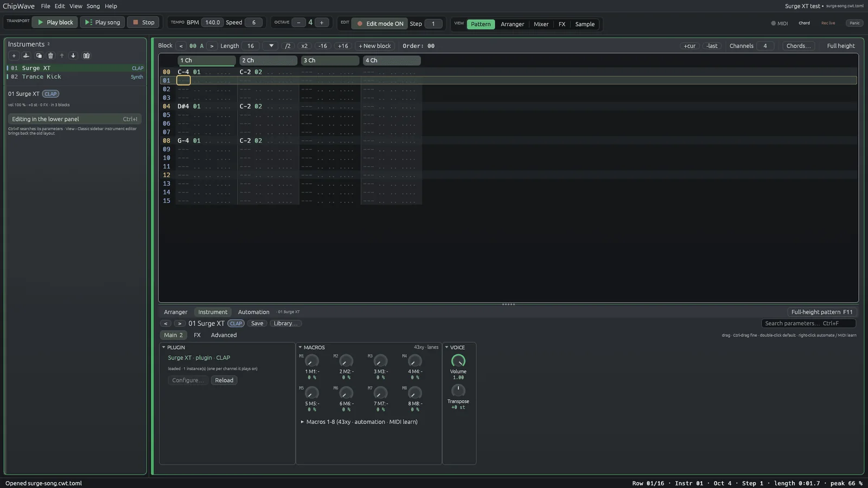The width and height of the screenshot is (868, 488).
Task: Go to next block with > arrow
Action: pyautogui.click(x=212, y=46)
